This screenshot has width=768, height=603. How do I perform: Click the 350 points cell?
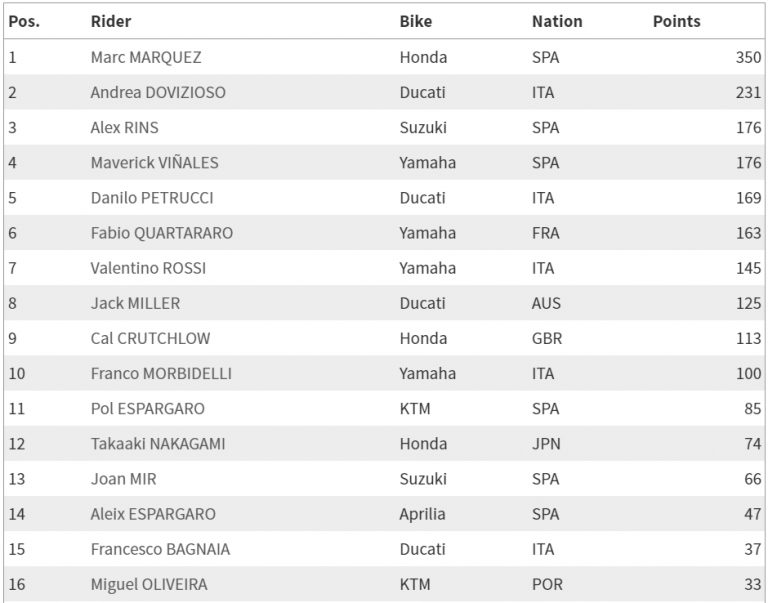(748, 57)
